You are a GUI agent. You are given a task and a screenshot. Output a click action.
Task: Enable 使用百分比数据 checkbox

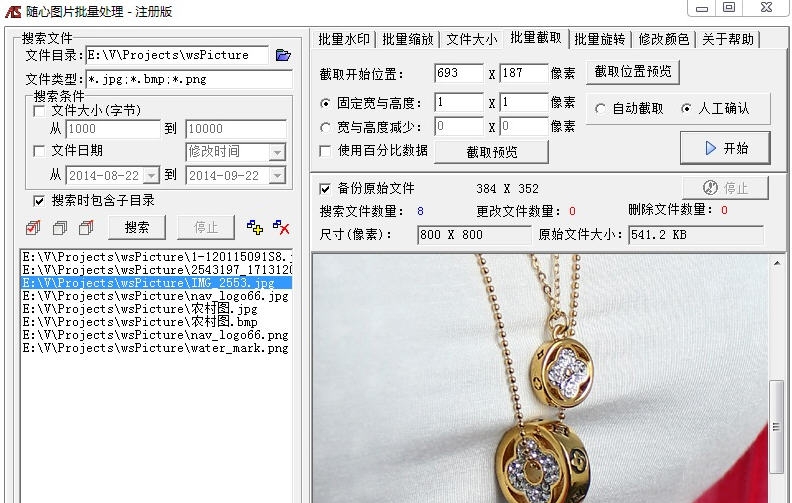pos(325,151)
